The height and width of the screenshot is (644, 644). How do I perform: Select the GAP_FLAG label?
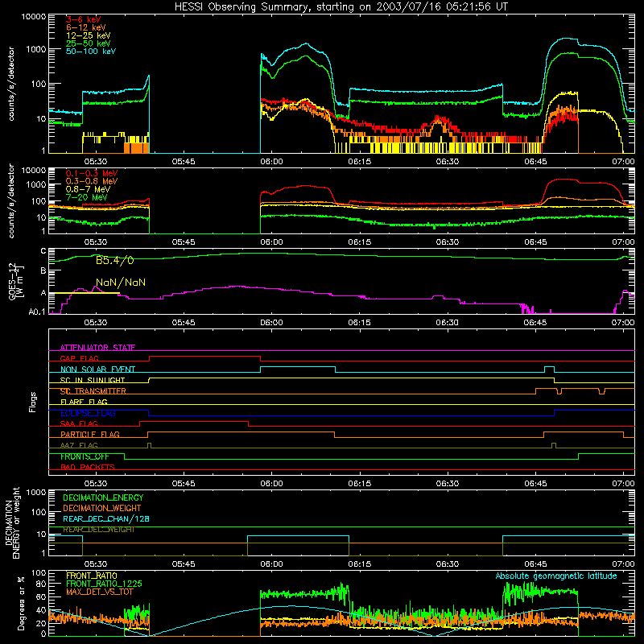coord(79,358)
